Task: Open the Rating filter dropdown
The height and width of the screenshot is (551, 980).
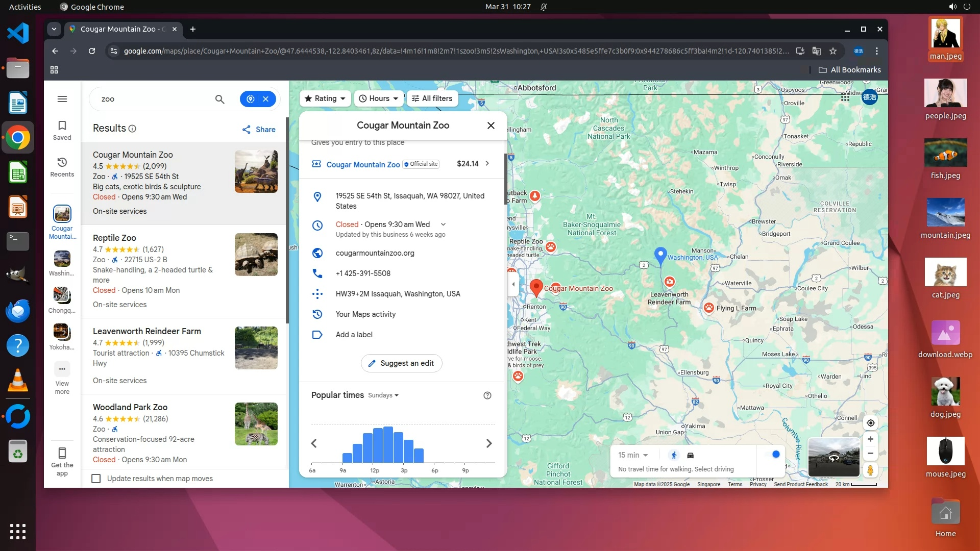Action: (x=325, y=98)
